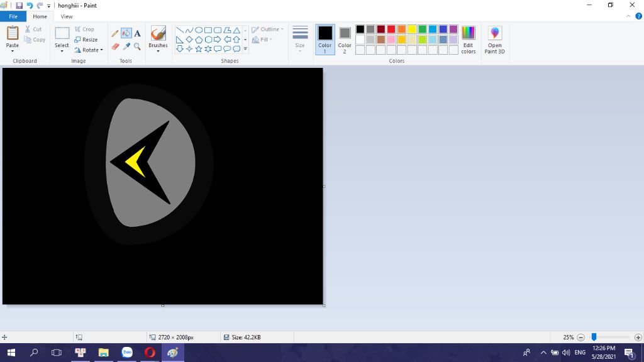644x362 pixels.
Task: Pick the green color swatch
Action: 422,29
